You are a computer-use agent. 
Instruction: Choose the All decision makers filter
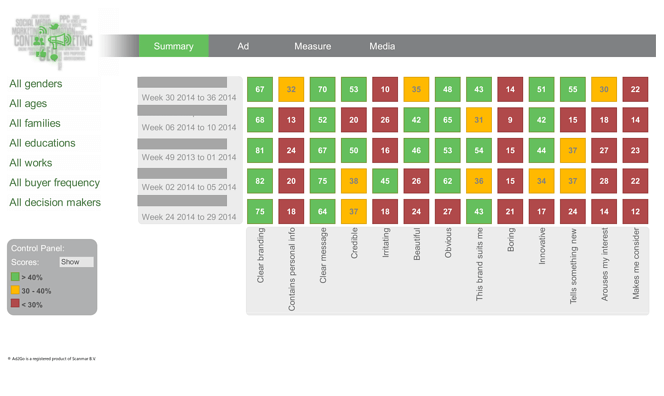click(x=55, y=202)
